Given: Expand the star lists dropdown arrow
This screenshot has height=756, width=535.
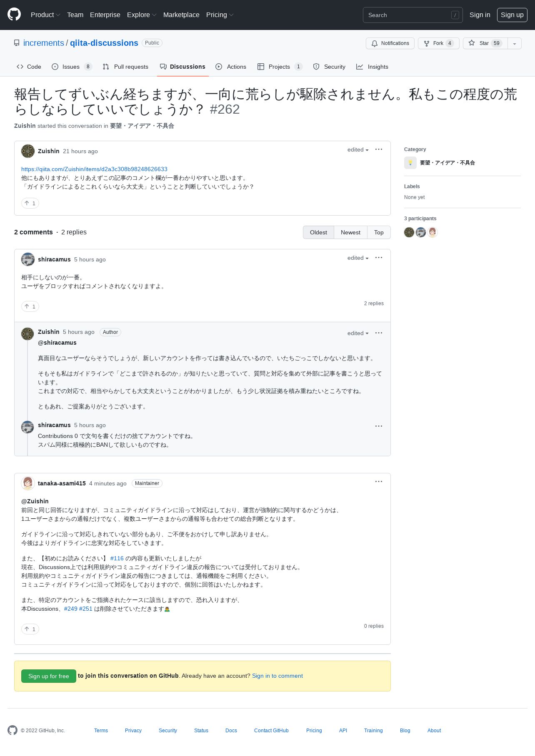Looking at the screenshot, I should (515, 43).
